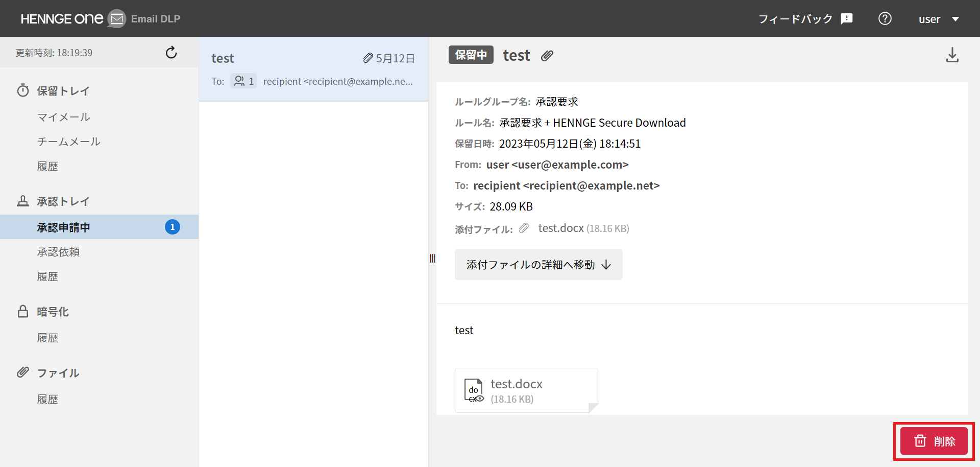Click sender user <user@example.com>
This screenshot has height=467, width=980.
pyautogui.click(x=557, y=165)
